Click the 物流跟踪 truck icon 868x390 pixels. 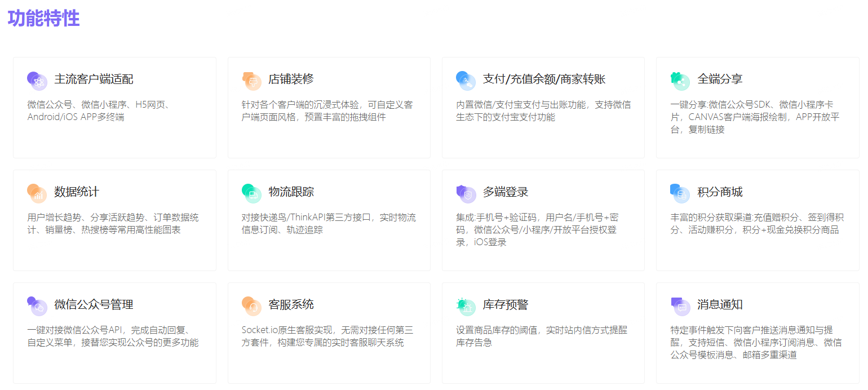251,193
